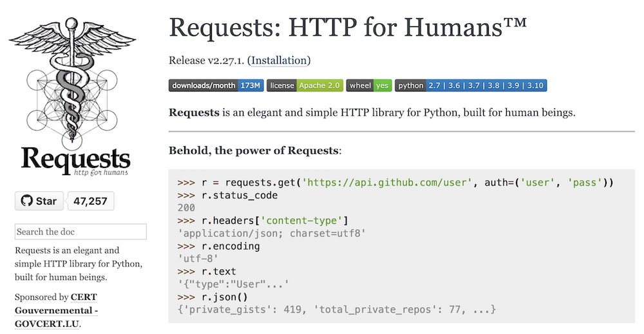Open the Installation link
Screen dimensions: 644x334
point(279,60)
